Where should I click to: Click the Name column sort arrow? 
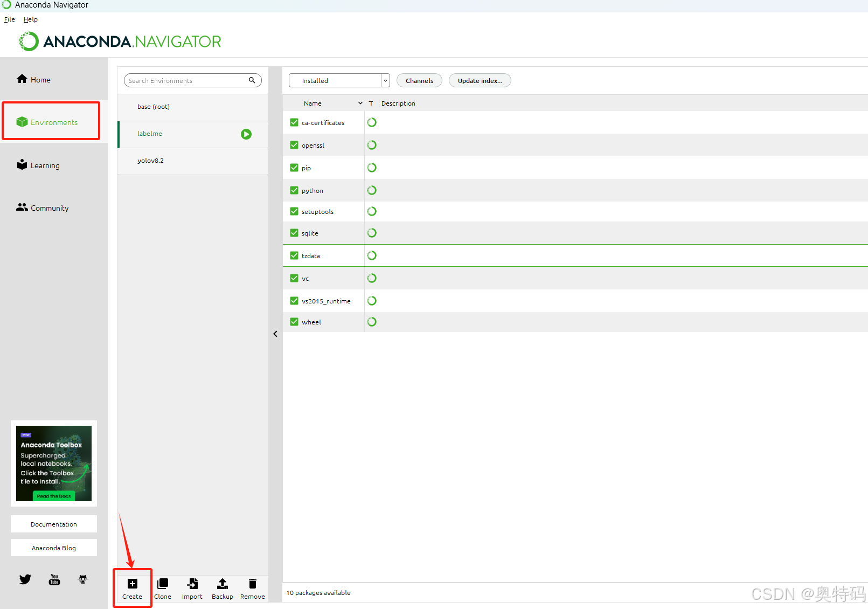[x=360, y=103]
